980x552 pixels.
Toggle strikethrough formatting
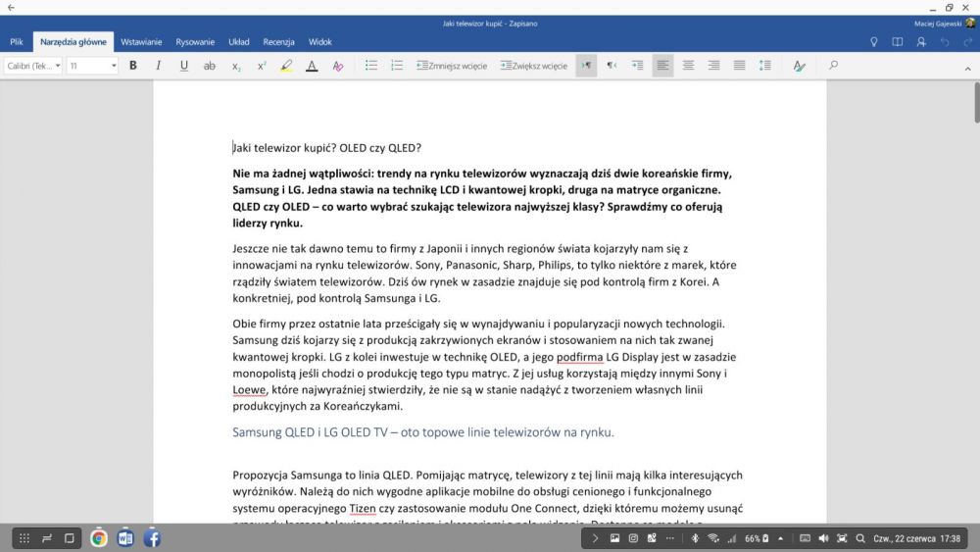pos(210,66)
